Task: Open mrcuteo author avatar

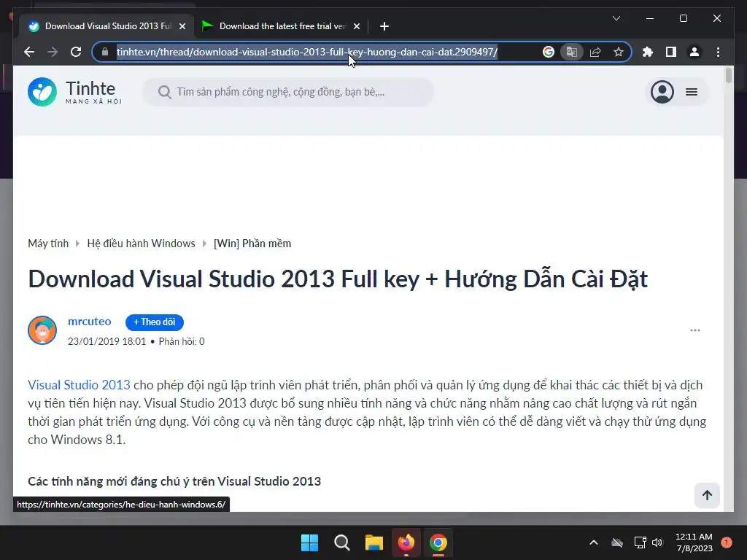Action: coord(42,330)
